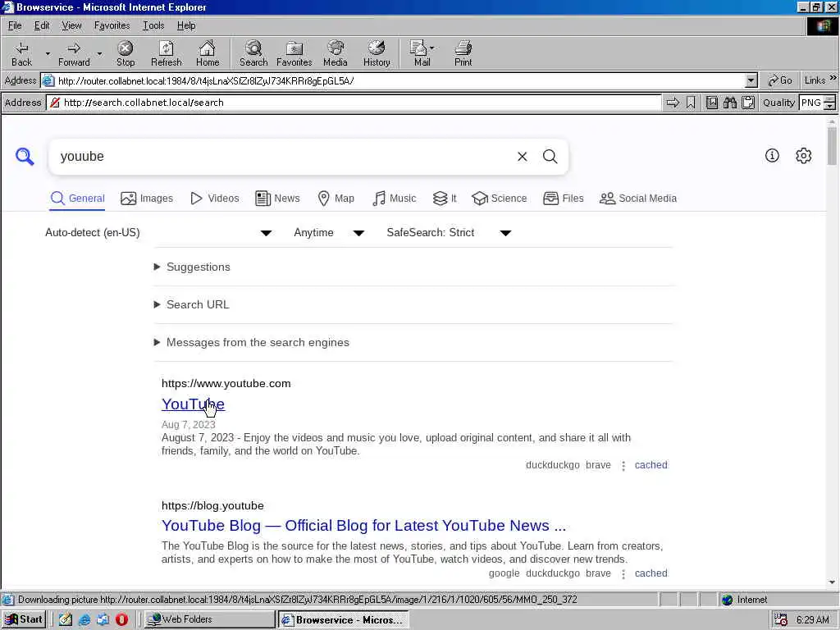Open cached link for the YouTube result
840x630 pixels.
pyautogui.click(x=651, y=465)
